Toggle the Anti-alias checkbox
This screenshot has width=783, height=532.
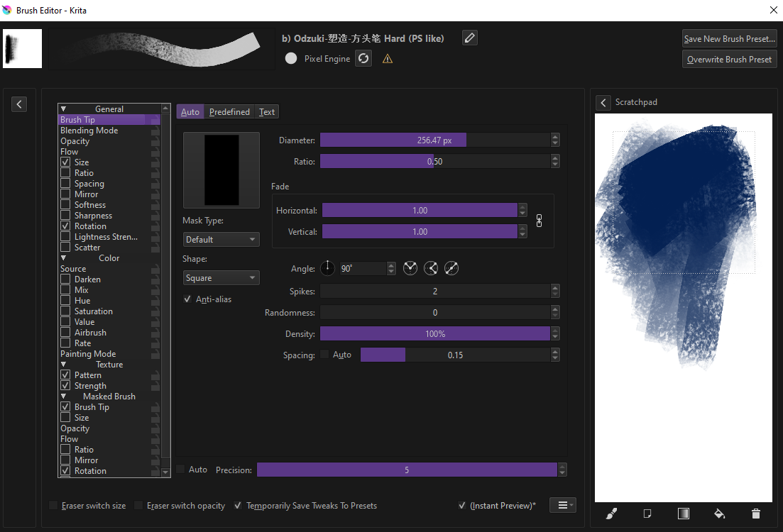[x=187, y=299]
